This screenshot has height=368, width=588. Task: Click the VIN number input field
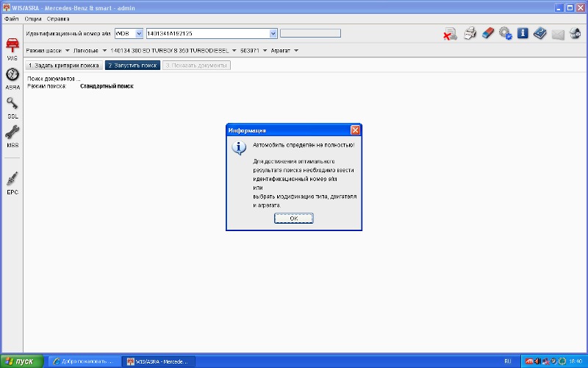[208, 33]
